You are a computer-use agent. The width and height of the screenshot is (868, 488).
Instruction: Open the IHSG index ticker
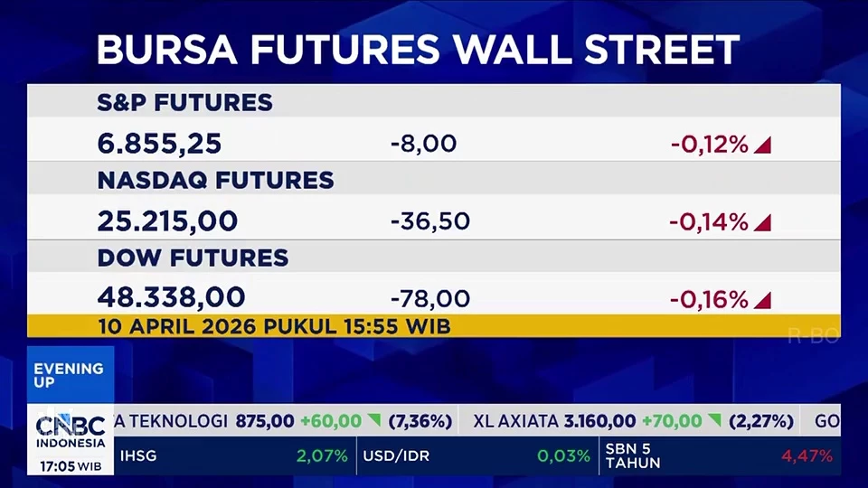coord(235,456)
